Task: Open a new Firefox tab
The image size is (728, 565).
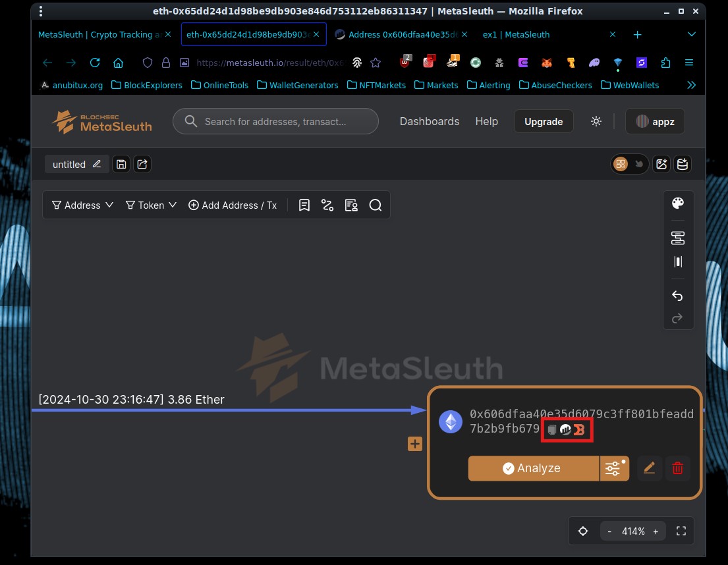Action: click(x=638, y=35)
